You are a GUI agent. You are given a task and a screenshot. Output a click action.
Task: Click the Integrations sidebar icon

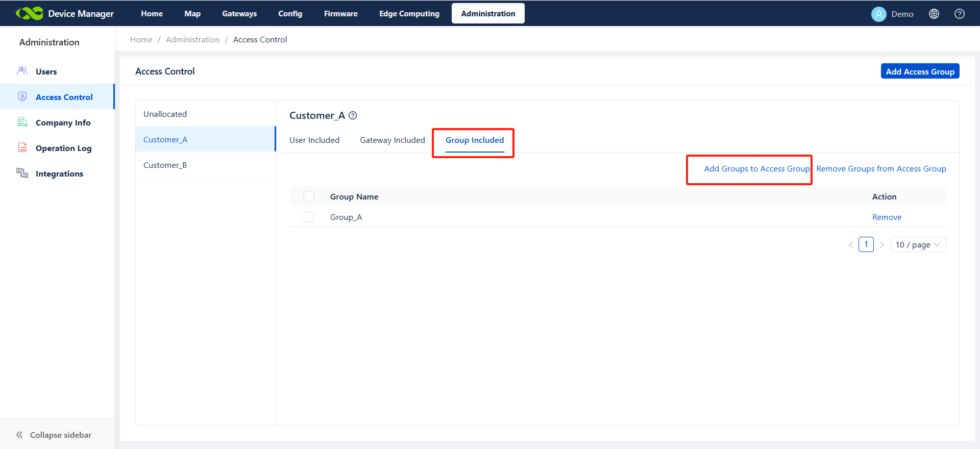point(22,173)
